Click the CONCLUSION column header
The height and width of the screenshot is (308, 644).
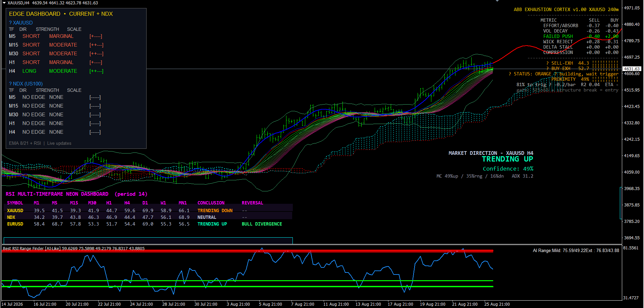click(211, 203)
